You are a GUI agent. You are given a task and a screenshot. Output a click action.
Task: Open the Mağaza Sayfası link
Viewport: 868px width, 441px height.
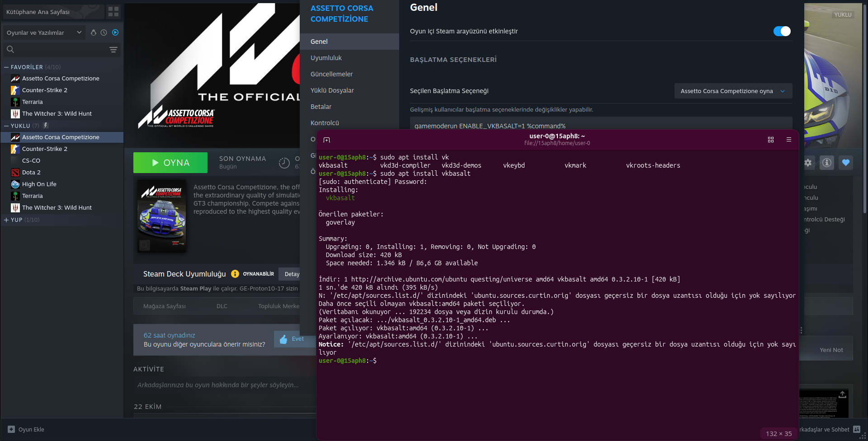[165, 306]
